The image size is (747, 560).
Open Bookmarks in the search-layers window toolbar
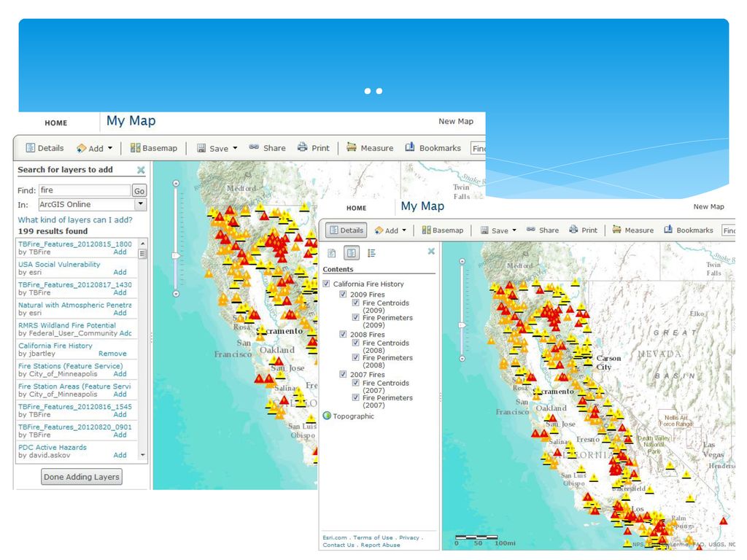click(x=433, y=148)
